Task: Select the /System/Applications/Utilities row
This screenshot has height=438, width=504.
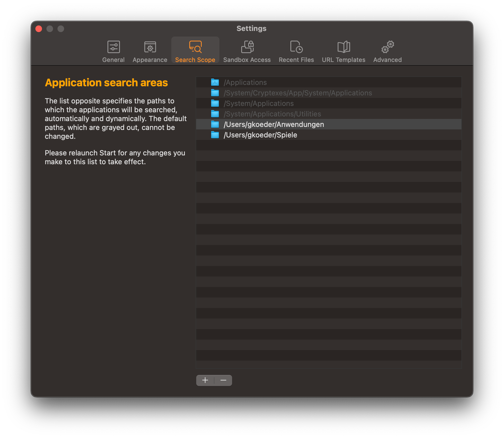Action: pos(329,114)
